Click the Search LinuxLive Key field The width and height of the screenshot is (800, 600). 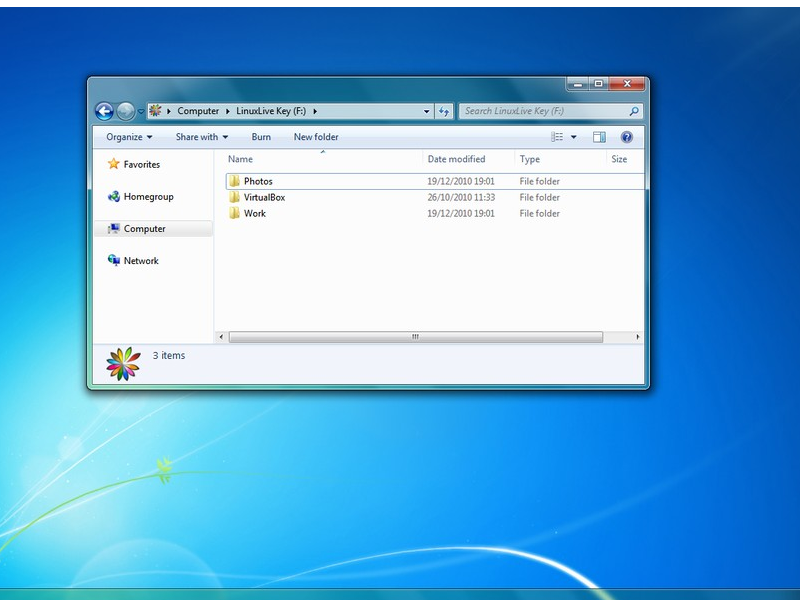(545, 112)
